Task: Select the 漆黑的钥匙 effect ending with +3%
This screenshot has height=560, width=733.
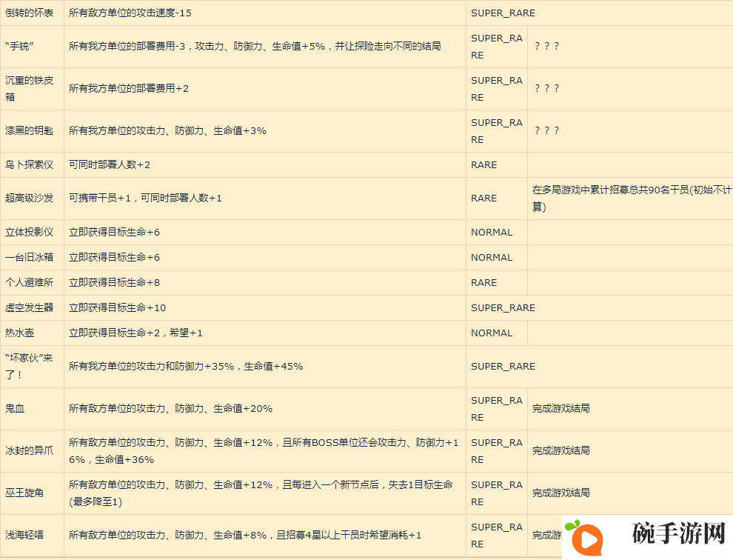Action: (167, 131)
